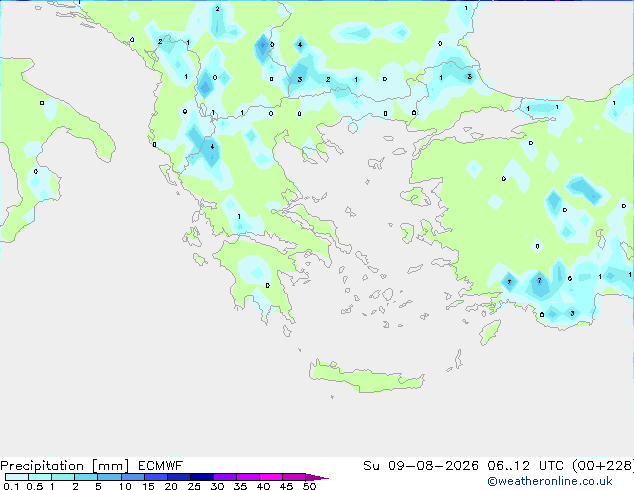Pick the 30 mm purple legend swatch
The width and height of the screenshot is (634, 490).
coord(225,477)
